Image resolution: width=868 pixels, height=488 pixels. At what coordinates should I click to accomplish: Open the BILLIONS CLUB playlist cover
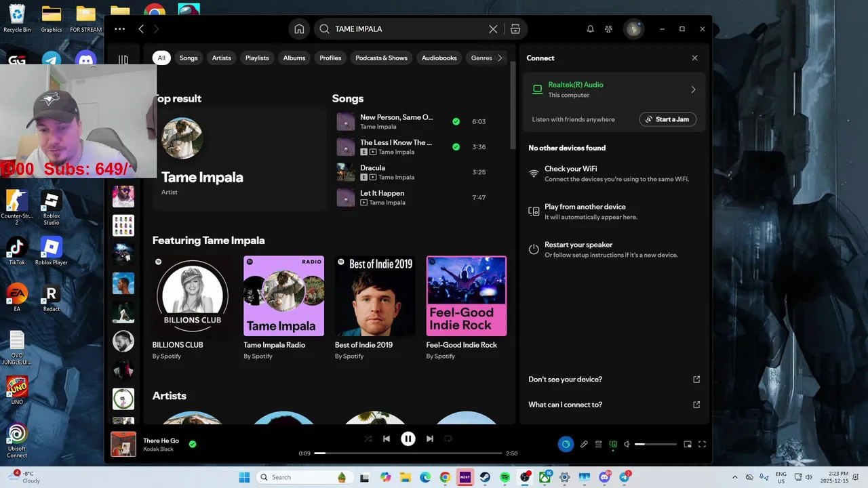[x=193, y=296]
